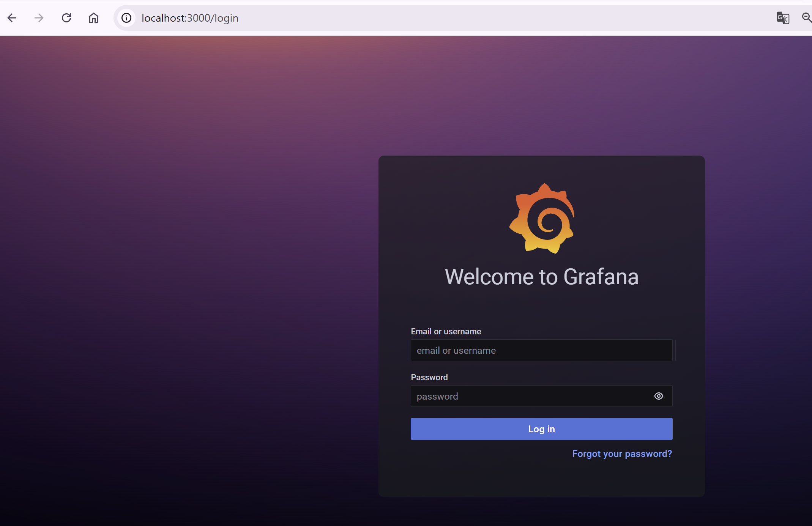Click the browser back arrow

click(x=12, y=18)
